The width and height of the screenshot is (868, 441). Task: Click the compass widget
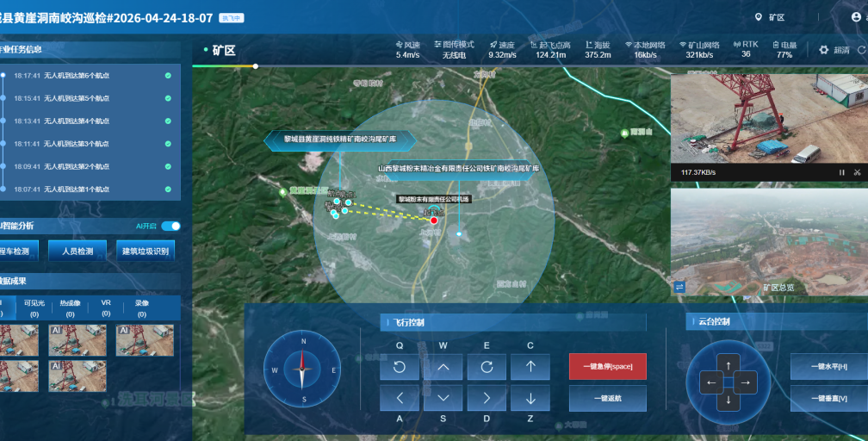click(x=302, y=369)
